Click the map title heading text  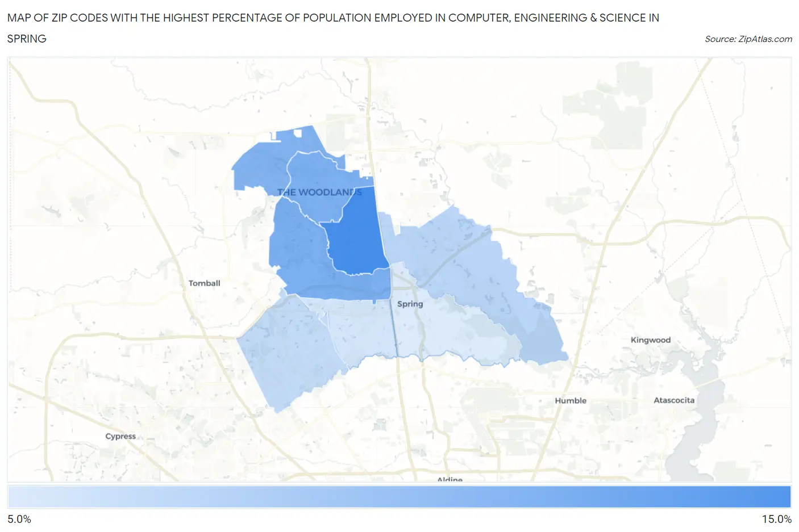coord(333,28)
